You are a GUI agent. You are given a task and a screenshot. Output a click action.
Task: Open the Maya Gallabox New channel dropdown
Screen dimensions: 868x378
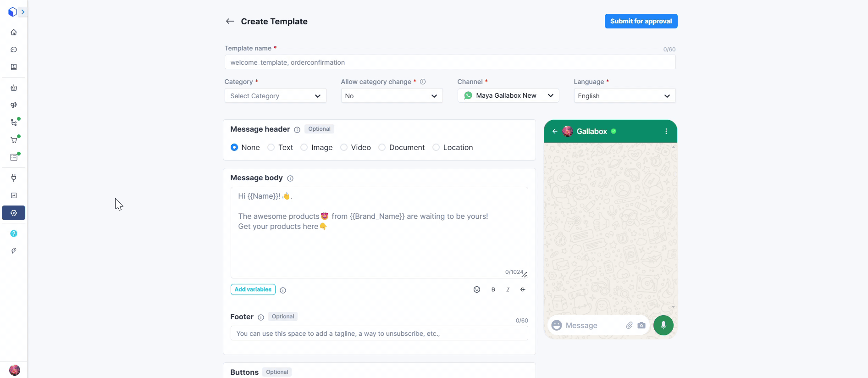(508, 95)
